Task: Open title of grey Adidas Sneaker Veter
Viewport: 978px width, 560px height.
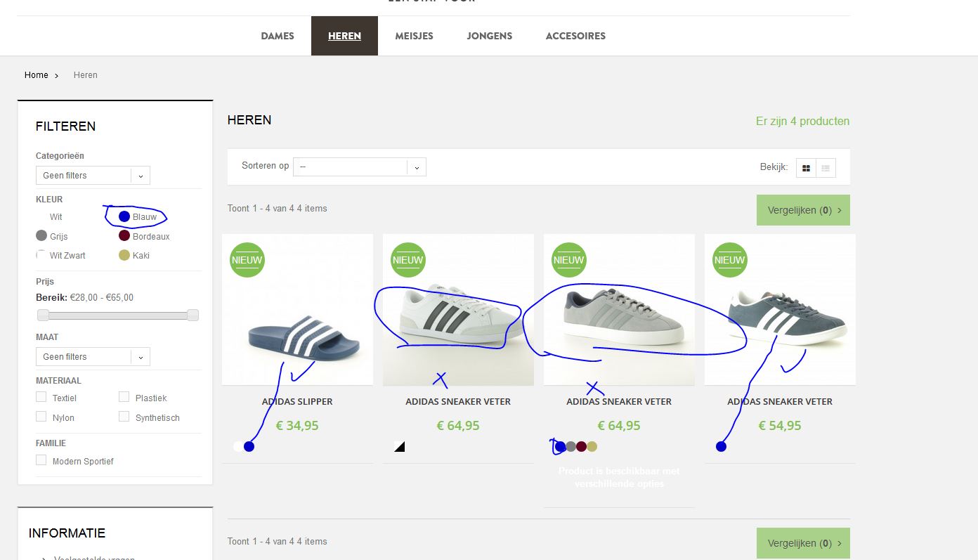Action: (x=619, y=402)
